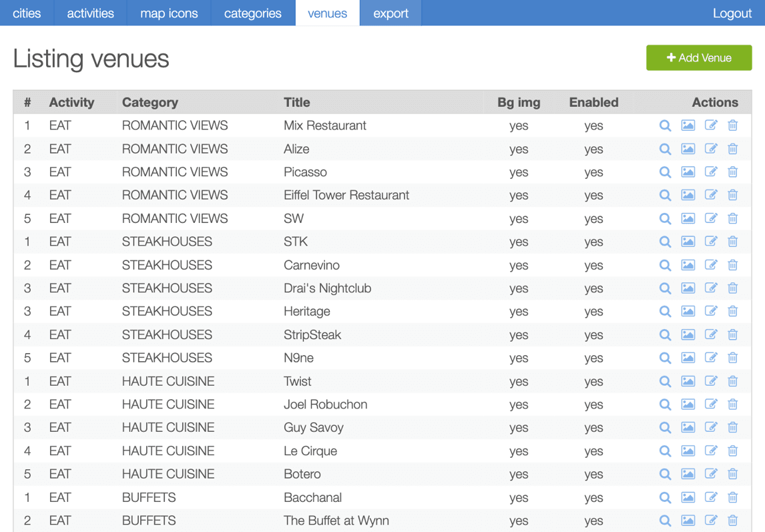Image resolution: width=765 pixels, height=532 pixels.
Task: View the SW venue details
Action: (665, 219)
